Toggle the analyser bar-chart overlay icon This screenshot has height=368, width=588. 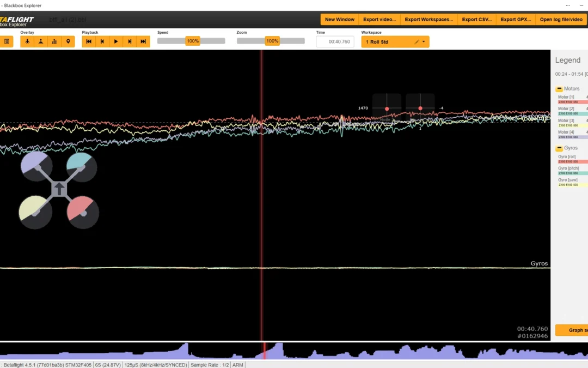click(x=54, y=41)
